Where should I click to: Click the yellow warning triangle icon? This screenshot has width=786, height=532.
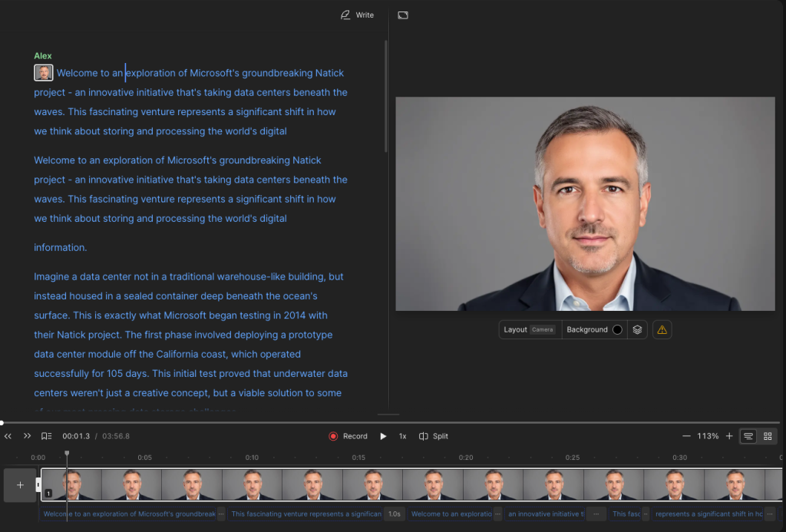click(662, 330)
